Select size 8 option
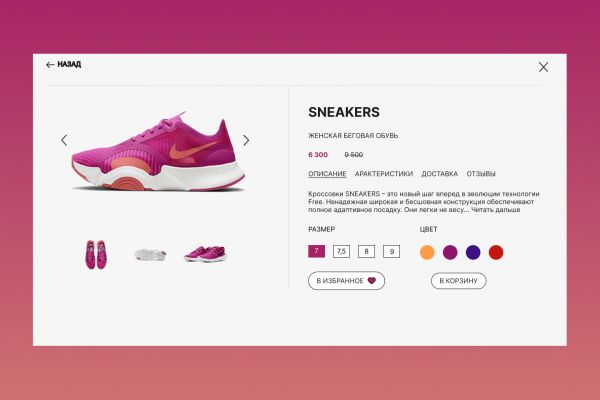The image size is (600, 400). [366, 251]
